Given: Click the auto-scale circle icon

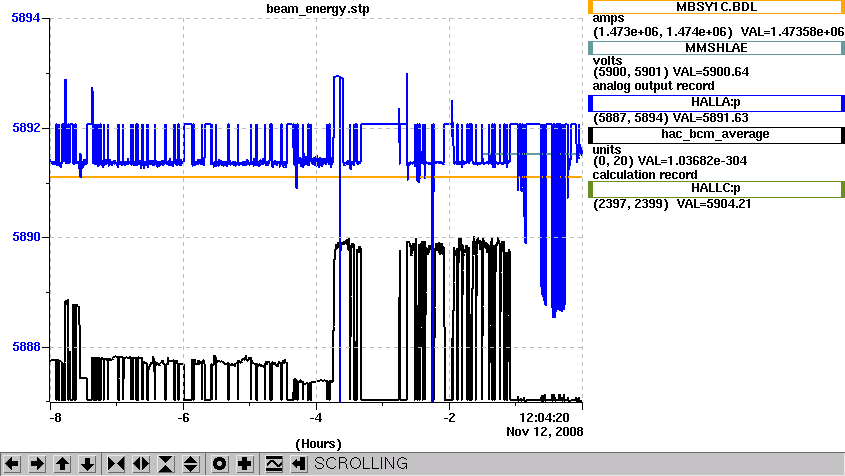Looking at the screenshot, I should coord(219,464).
